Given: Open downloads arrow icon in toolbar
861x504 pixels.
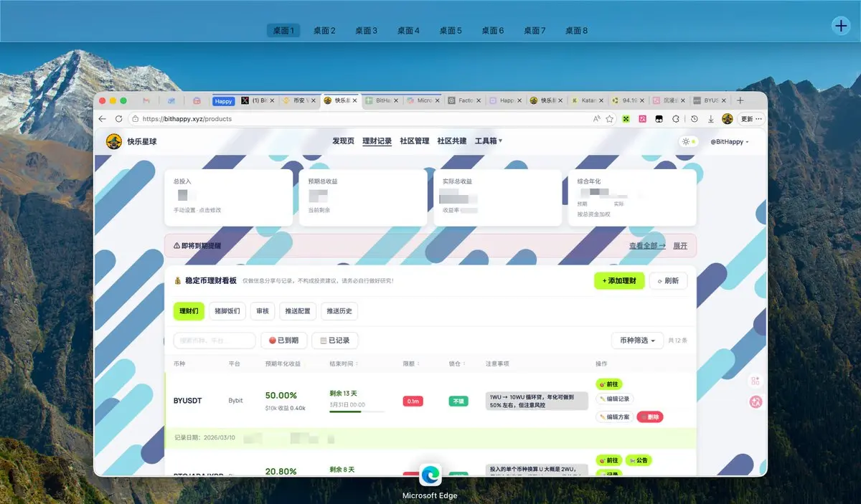Looking at the screenshot, I should pos(711,119).
